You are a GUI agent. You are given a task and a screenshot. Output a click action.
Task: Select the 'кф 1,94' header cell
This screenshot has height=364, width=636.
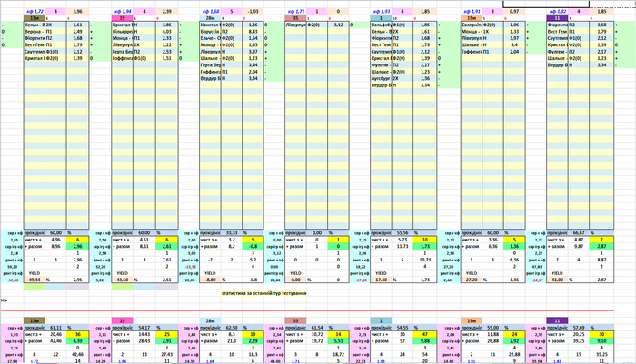[x=122, y=12]
